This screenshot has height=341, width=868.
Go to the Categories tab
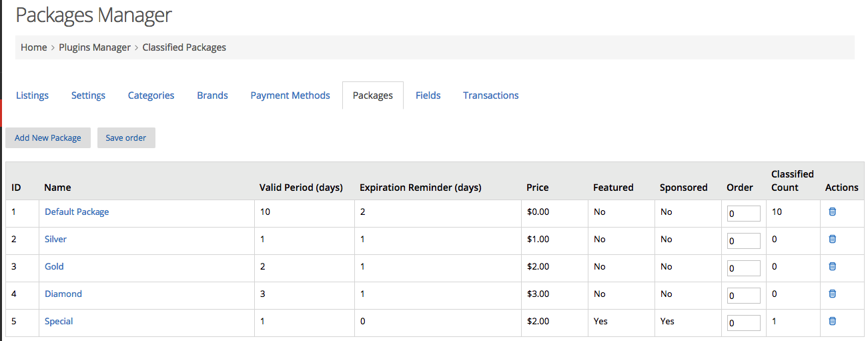pos(151,95)
